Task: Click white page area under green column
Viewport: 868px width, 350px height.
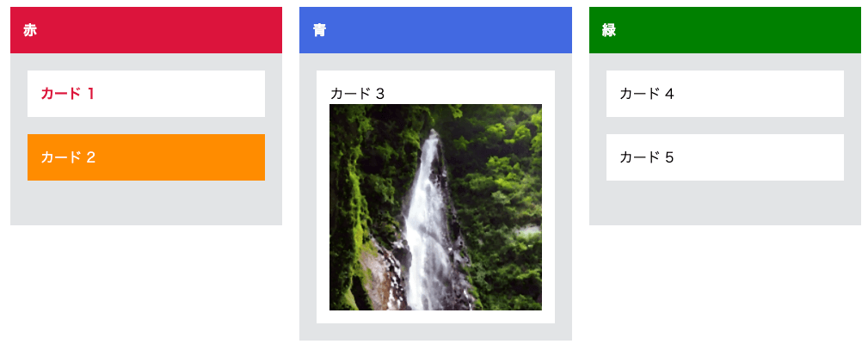Action: click(x=725, y=287)
